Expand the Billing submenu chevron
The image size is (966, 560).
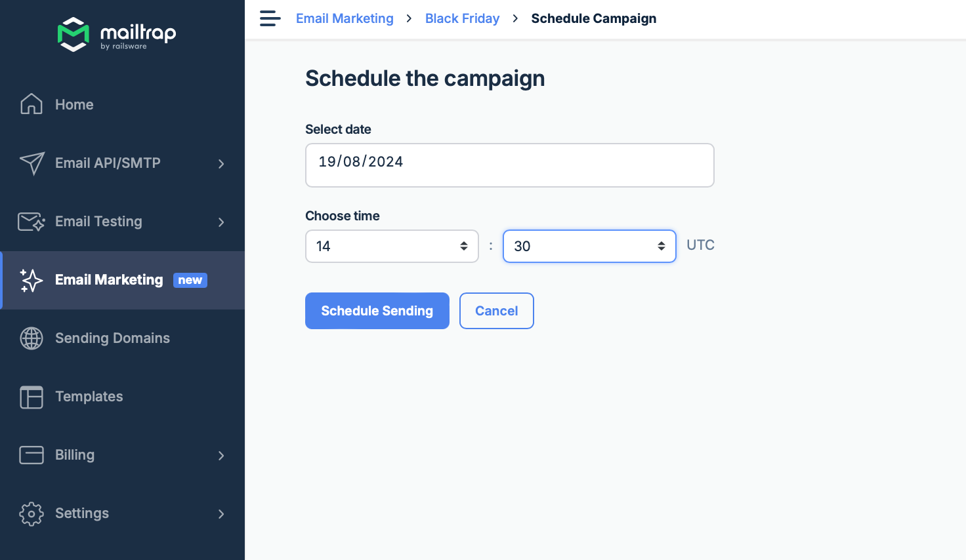[x=221, y=456]
